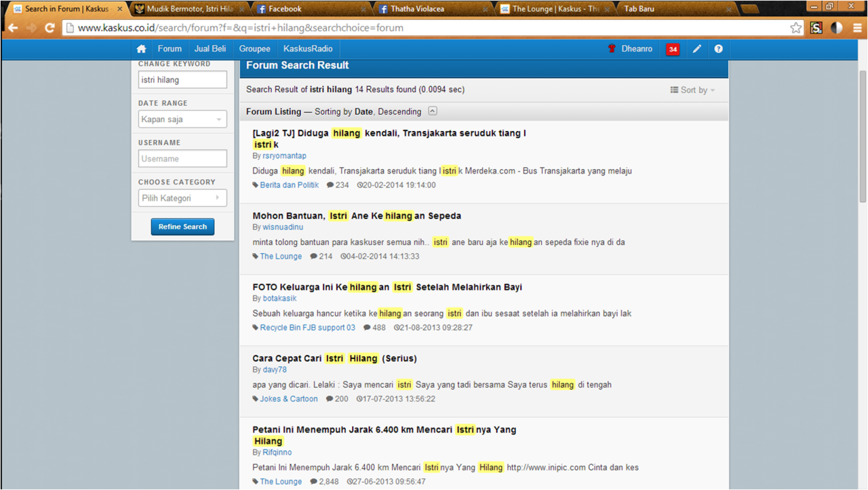Reload the page with refresh icon
This screenshot has width=868, height=490.
50,28
